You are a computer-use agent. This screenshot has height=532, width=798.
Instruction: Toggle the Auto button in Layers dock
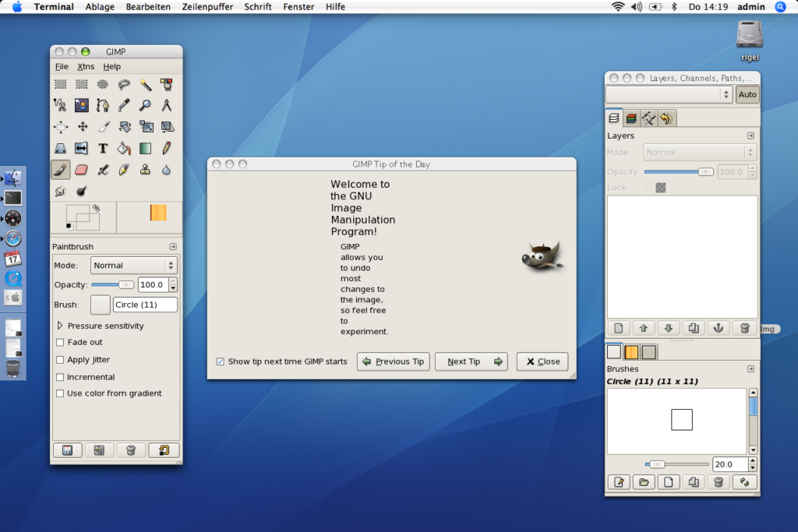pos(747,94)
